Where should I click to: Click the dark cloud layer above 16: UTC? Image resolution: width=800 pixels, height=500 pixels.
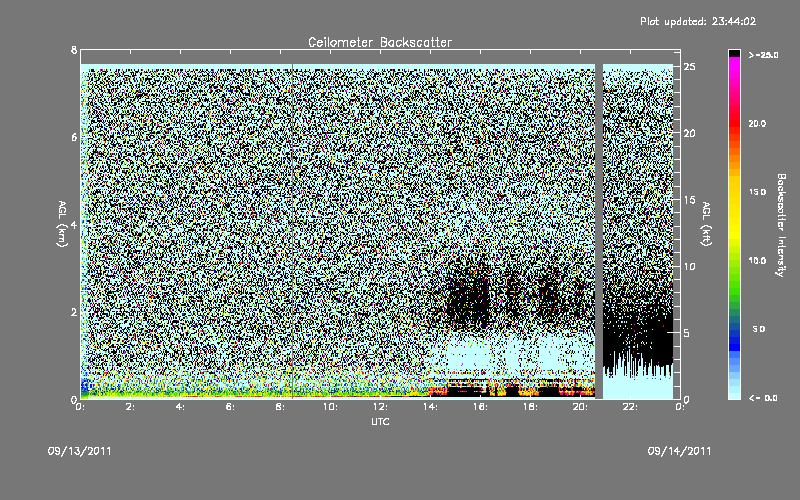[x=469, y=298]
